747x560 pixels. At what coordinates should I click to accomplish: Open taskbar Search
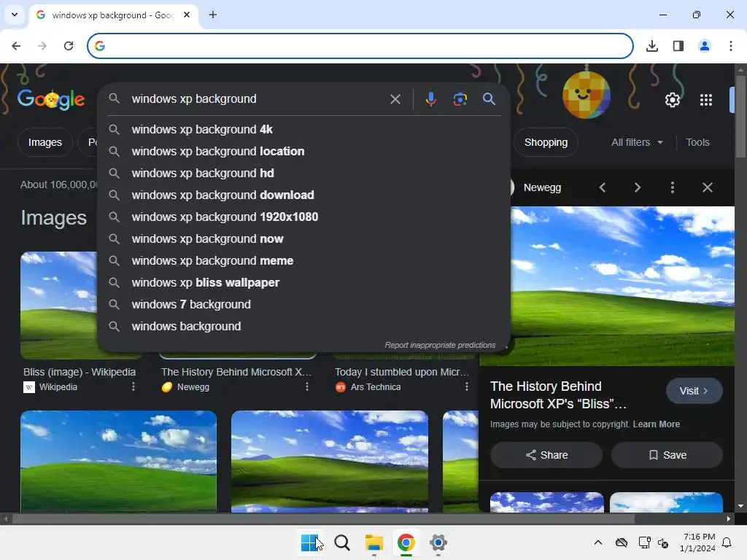point(342,542)
